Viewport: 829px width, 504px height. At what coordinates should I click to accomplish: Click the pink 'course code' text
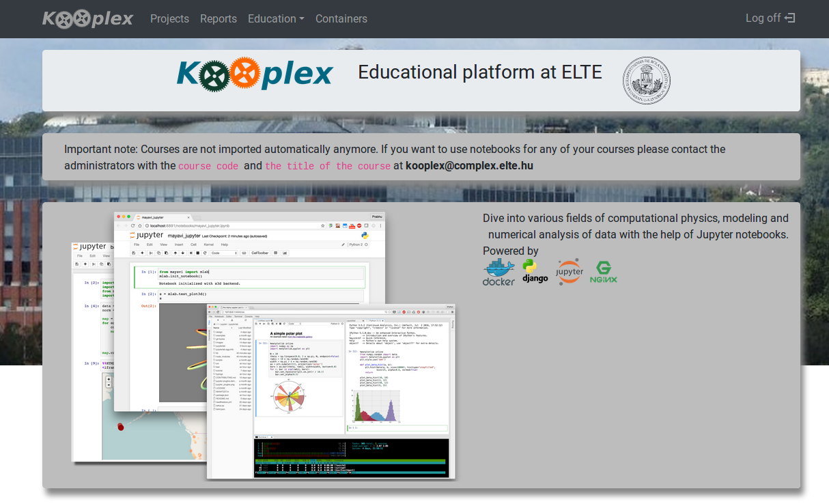[x=208, y=166]
